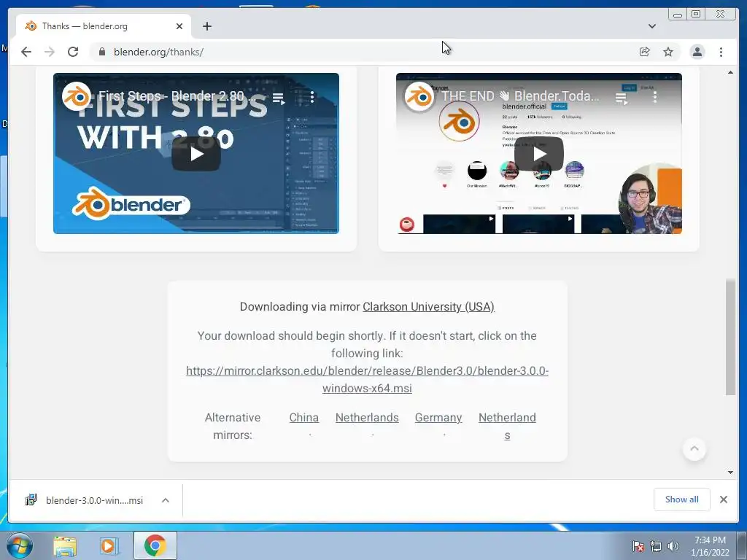The image size is (747, 560).
Task: Click the browser forward arrow
Action: (x=50, y=52)
